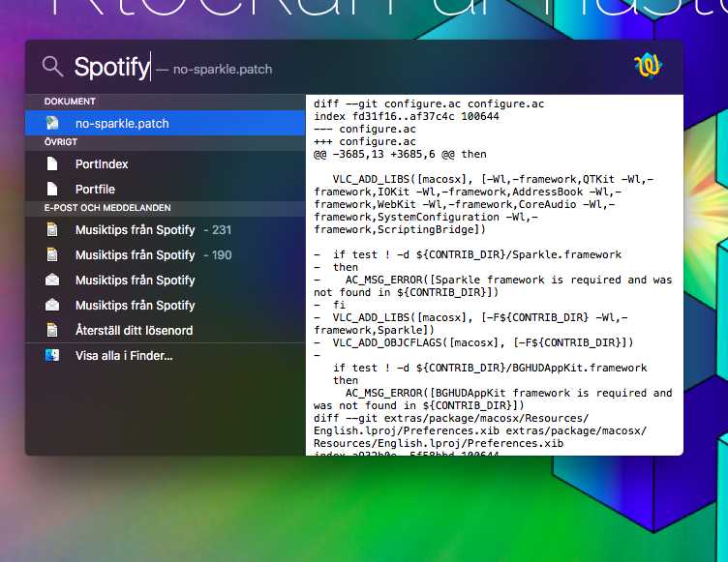This screenshot has height=562, width=728.
Task: Click the BGHUDAppKit.framework line in preview
Action: tap(490, 368)
